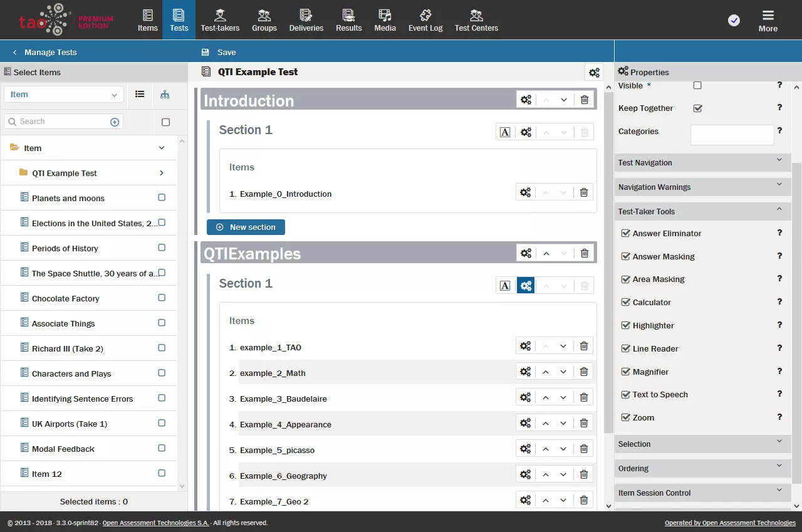The width and height of the screenshot is (802, 532).
Task: Delete the Example_5_picasso item
Action: 584,449
